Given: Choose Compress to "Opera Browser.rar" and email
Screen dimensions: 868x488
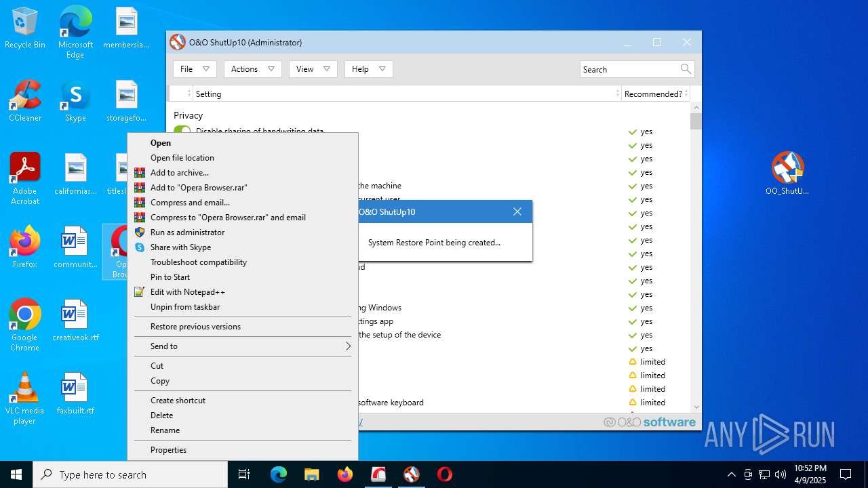Looking at the screenshot, I should (x=243, y=218).
